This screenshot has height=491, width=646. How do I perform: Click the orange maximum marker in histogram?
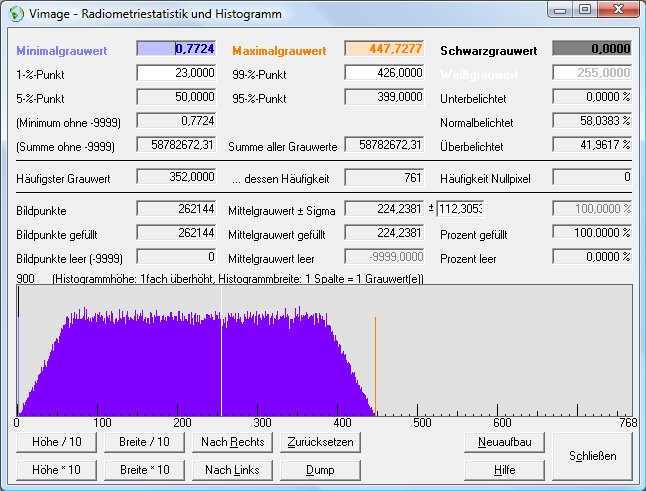[x=375, y=365]
